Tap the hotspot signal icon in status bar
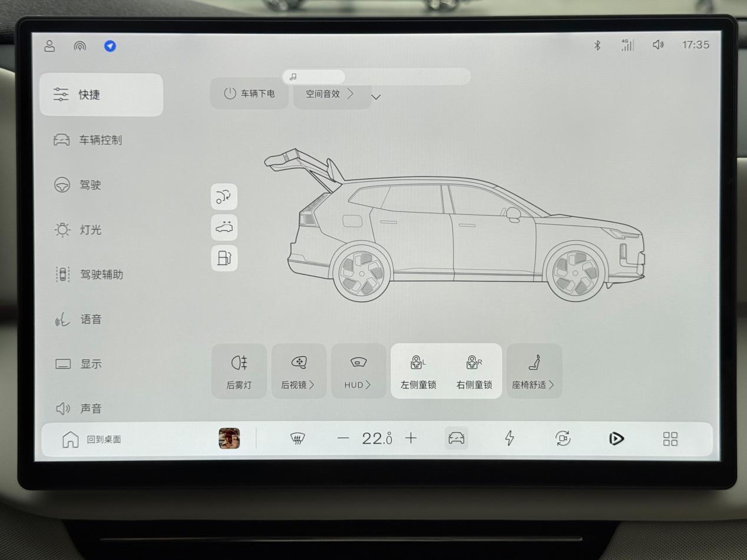 tap(80, 47)
